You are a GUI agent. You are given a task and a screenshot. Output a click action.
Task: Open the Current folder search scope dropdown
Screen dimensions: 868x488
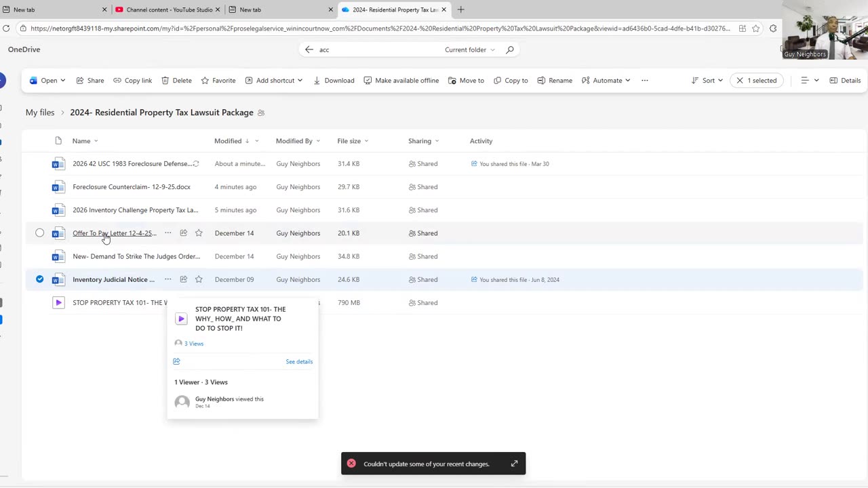[470, 49]
